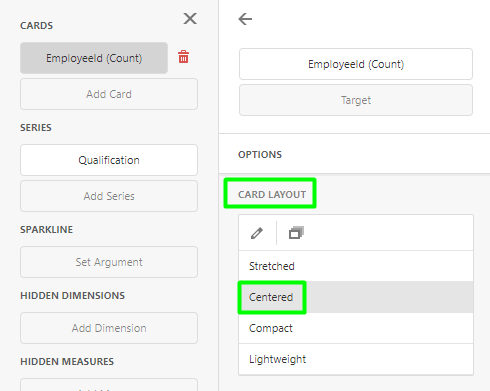490x391 pixels.
Task: Delete the EmployeeId (Count) card
Action: click(183, 57)
